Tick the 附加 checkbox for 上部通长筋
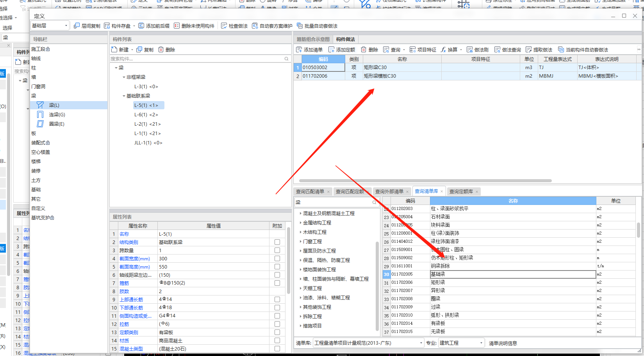This screenshot has width=644, height=356. 277,299
